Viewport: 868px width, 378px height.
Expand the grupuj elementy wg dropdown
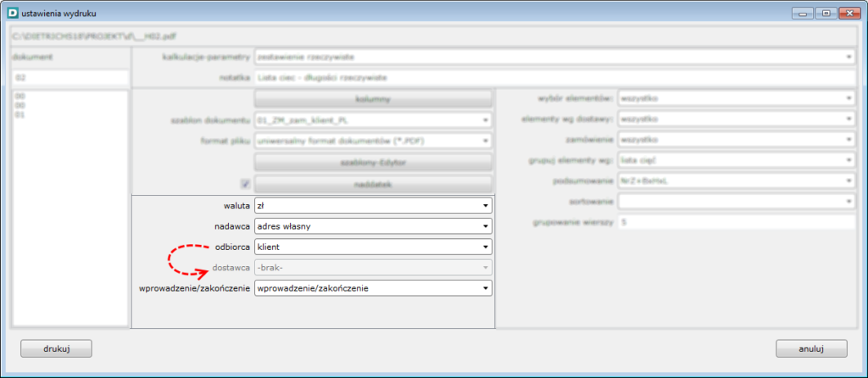tap(736, 160)
